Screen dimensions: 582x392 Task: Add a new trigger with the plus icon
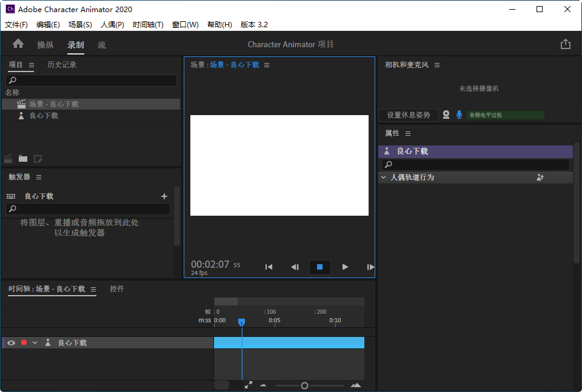(x=164, y=196)
